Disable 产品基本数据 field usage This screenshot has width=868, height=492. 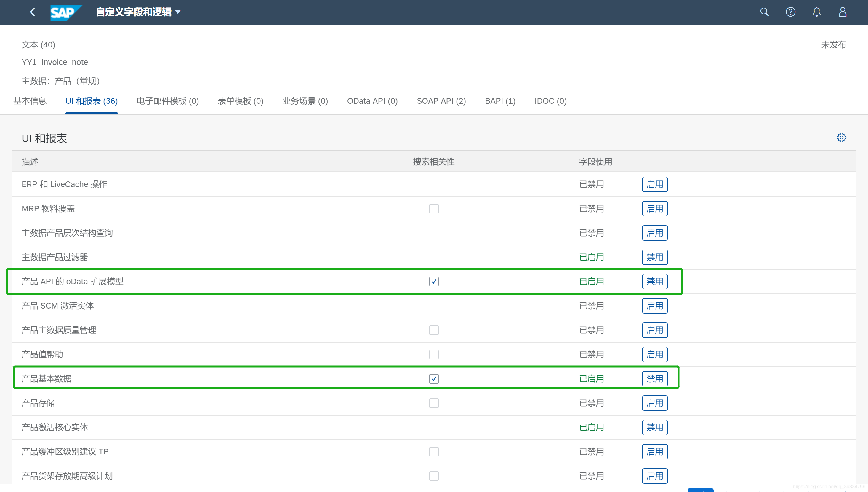pos(654,378)
